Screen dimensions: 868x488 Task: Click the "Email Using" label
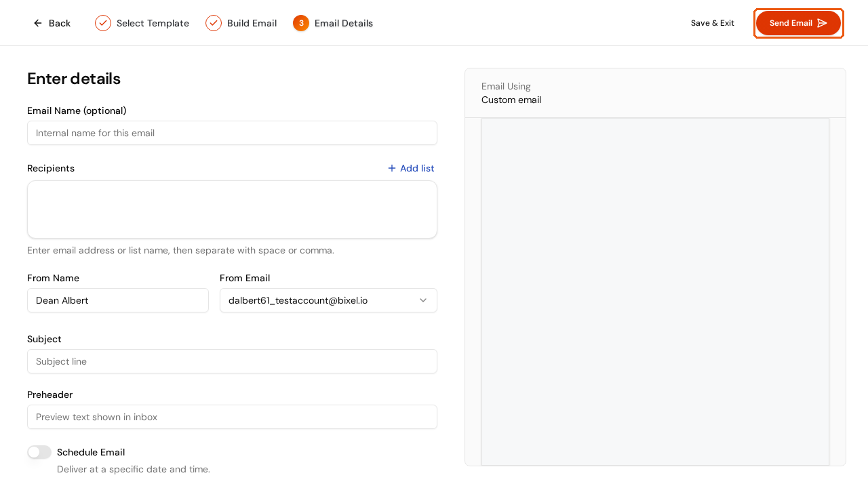click(506, 86)
